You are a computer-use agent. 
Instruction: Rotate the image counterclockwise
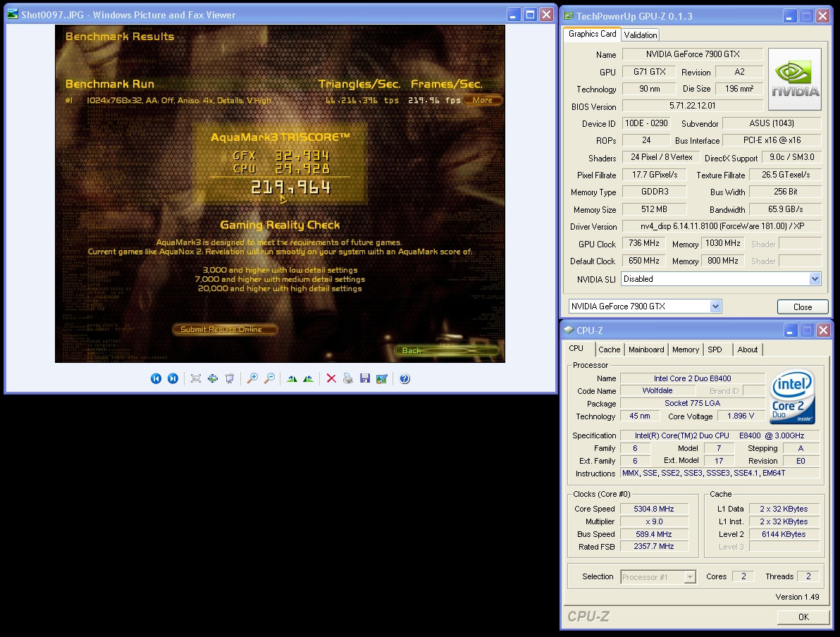pyautogui.click(x=308, y=379)
